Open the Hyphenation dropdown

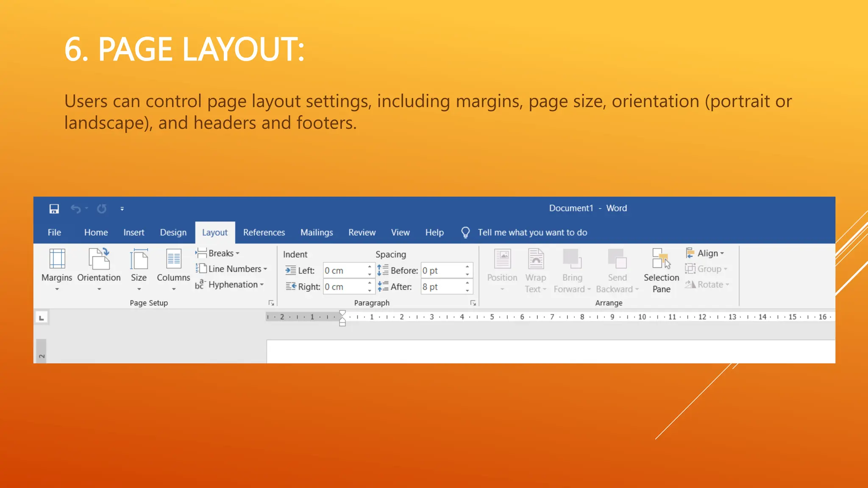[x=232, y=285]
